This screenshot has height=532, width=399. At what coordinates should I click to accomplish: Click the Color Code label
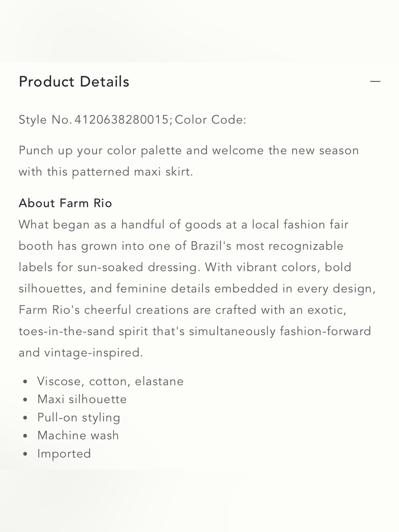pos(211,120)
